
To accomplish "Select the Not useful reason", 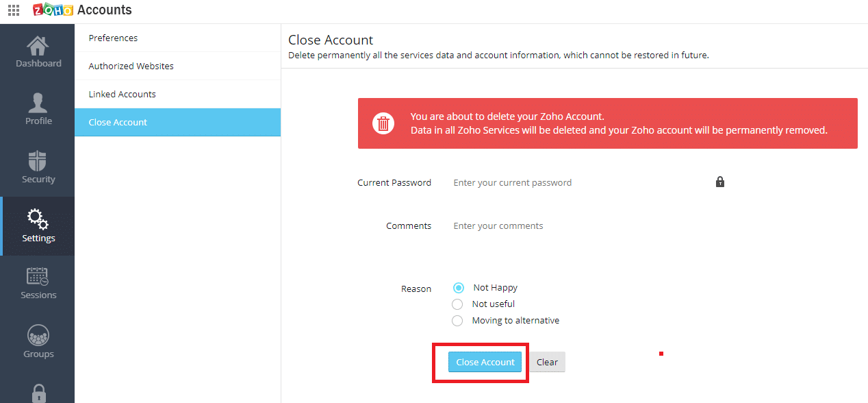I will (x=457, y=304).
